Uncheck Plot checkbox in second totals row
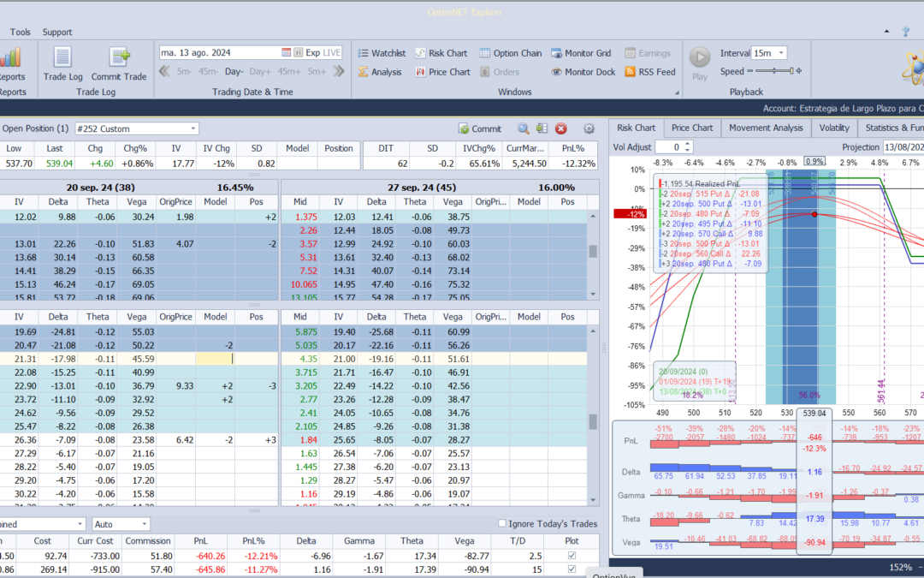The image size is (924, 578). coord(572,569)
